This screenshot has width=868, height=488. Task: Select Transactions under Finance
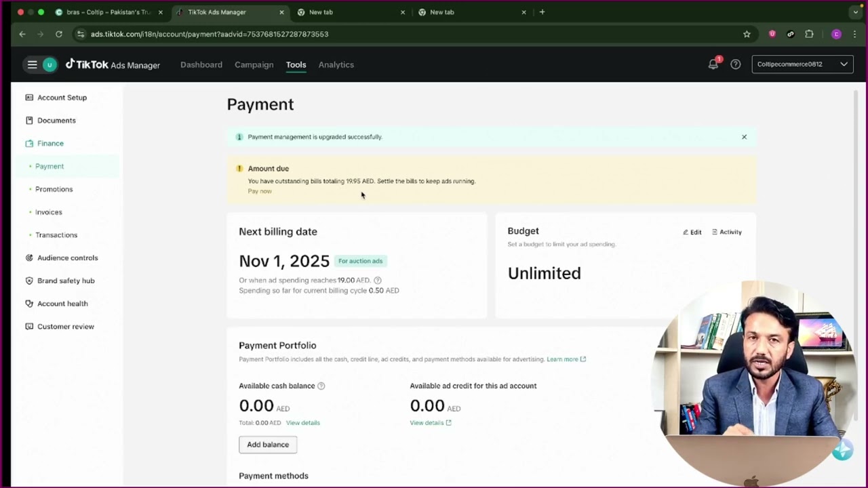coord(56,235)
